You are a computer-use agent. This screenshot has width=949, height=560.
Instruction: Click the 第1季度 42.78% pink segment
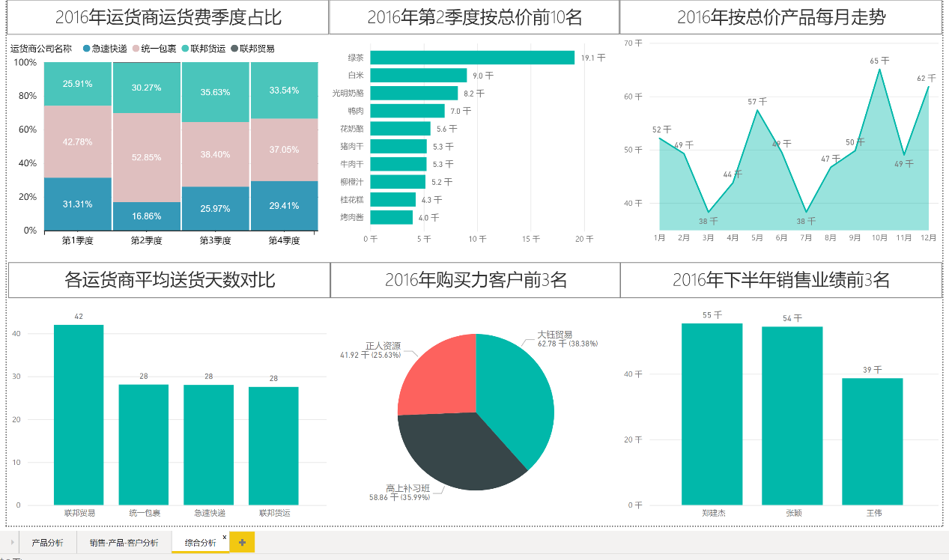[x=78, y=141]
